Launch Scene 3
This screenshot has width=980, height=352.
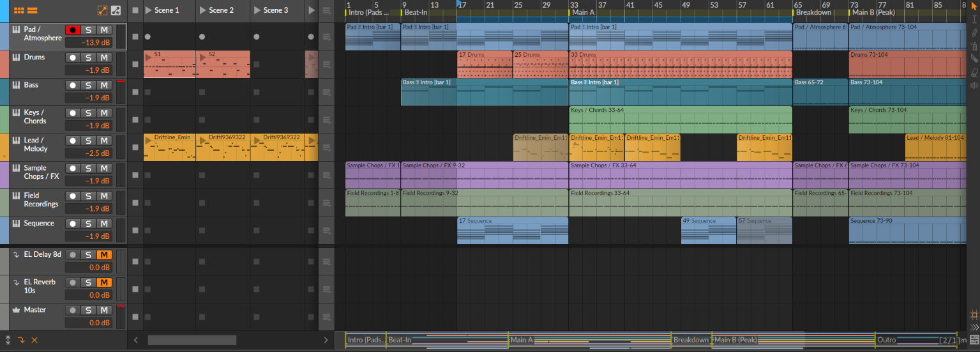tap(257, 10)
